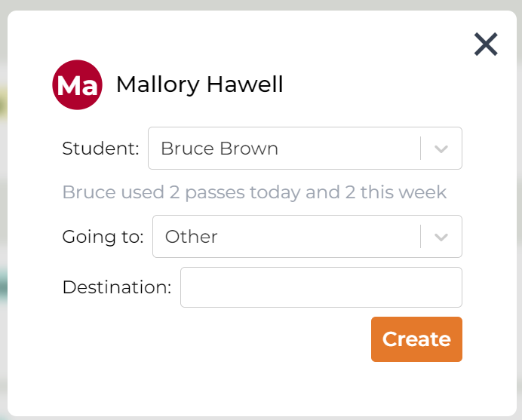Click the "Student:" field label
Image resolution: width=522 pixels, height=420 pixels.
click(100, 149)
